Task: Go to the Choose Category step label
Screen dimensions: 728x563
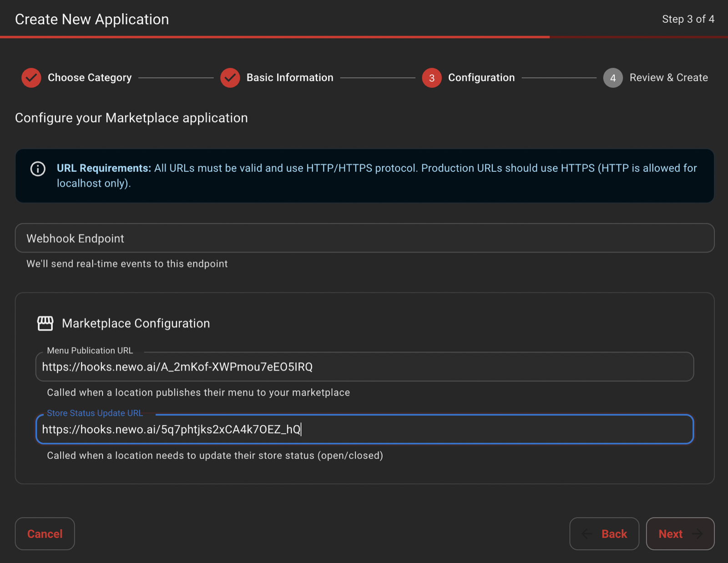Action: [x=90, y=78]
